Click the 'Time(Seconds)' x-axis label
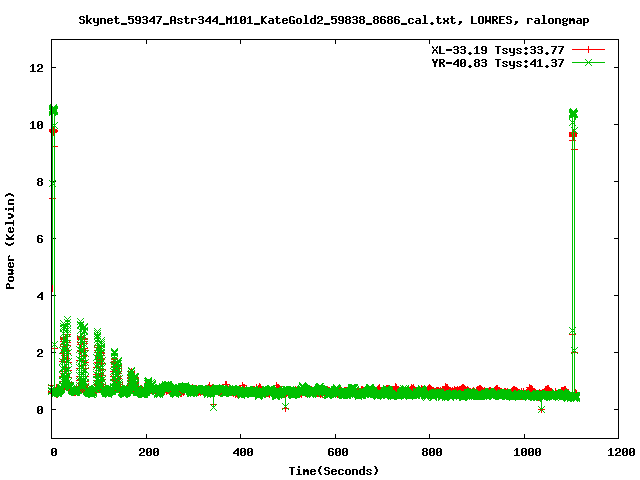Screen dimensions: 640x480 pyautogui.click(x=333, y=471)
